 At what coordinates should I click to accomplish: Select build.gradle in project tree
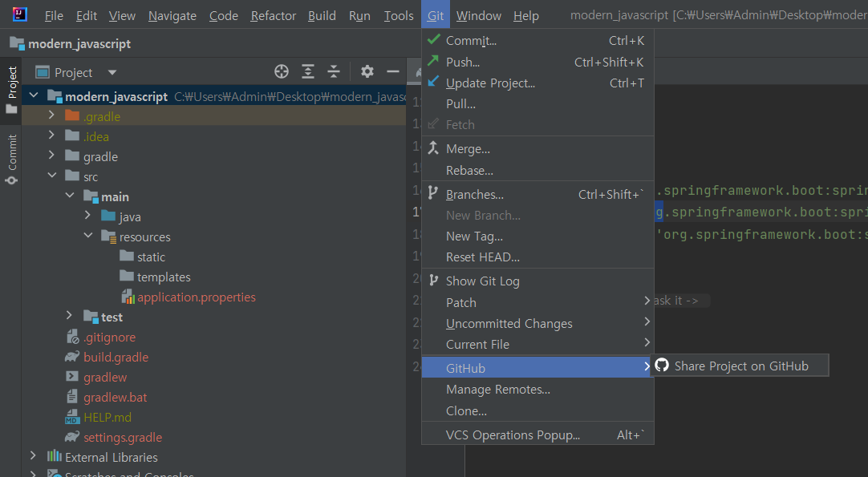(116, 357)
